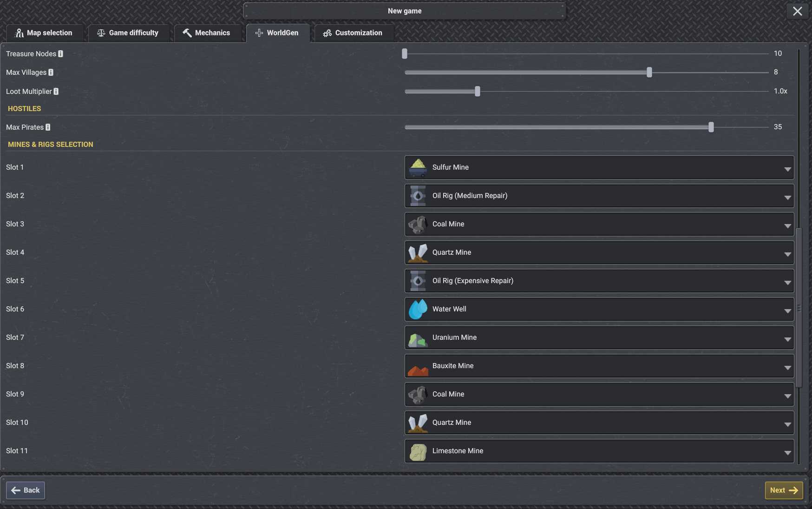The width and height of the screenshot is (812, 509).
Task: Go to the Mechanics tab
Action: tap(207, 33)
